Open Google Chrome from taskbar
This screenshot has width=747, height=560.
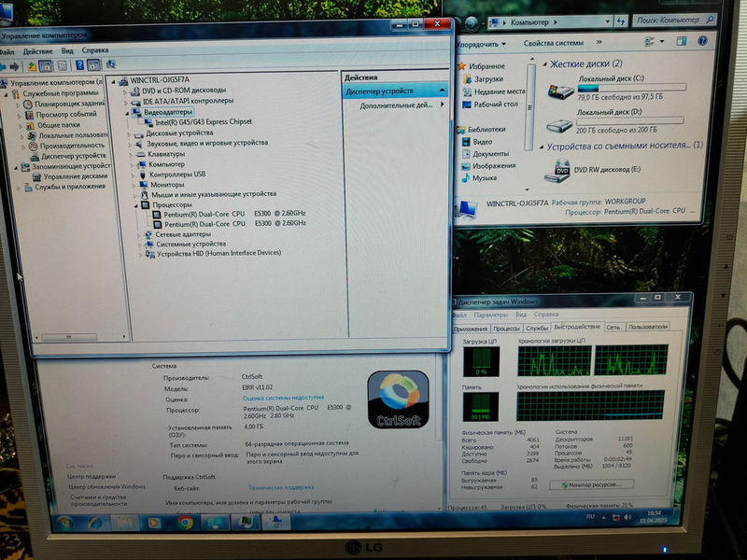click(185, 523)
